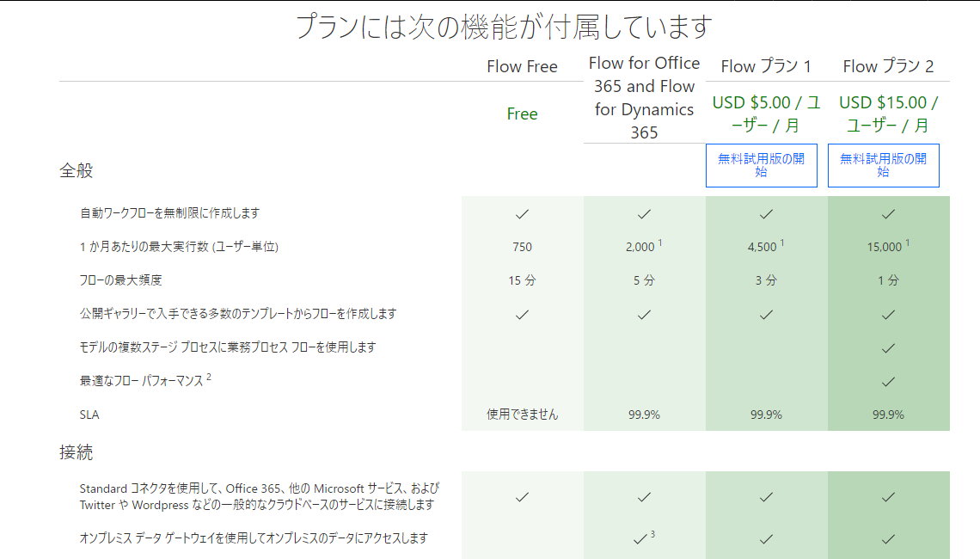Click the 99.9% SLA value under Office 365 column
980x559 pixels.
(x=644, y=415)
